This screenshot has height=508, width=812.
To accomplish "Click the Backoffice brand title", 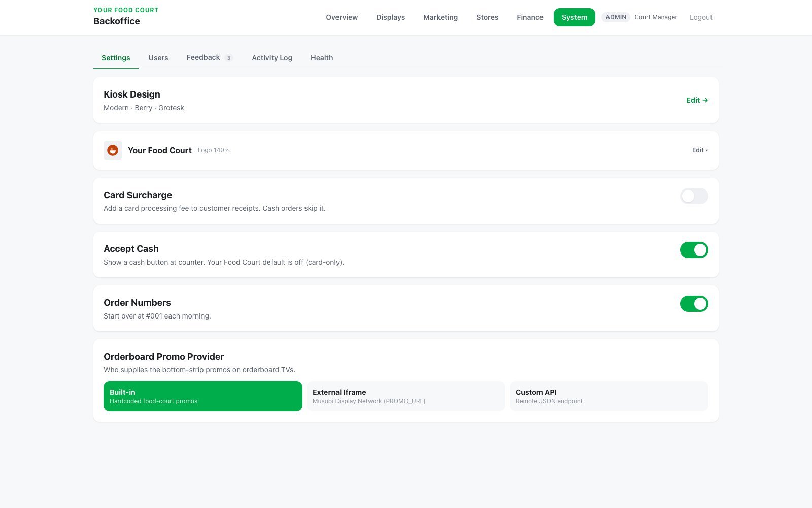I will pyautogui.click(x=117, y=21).
